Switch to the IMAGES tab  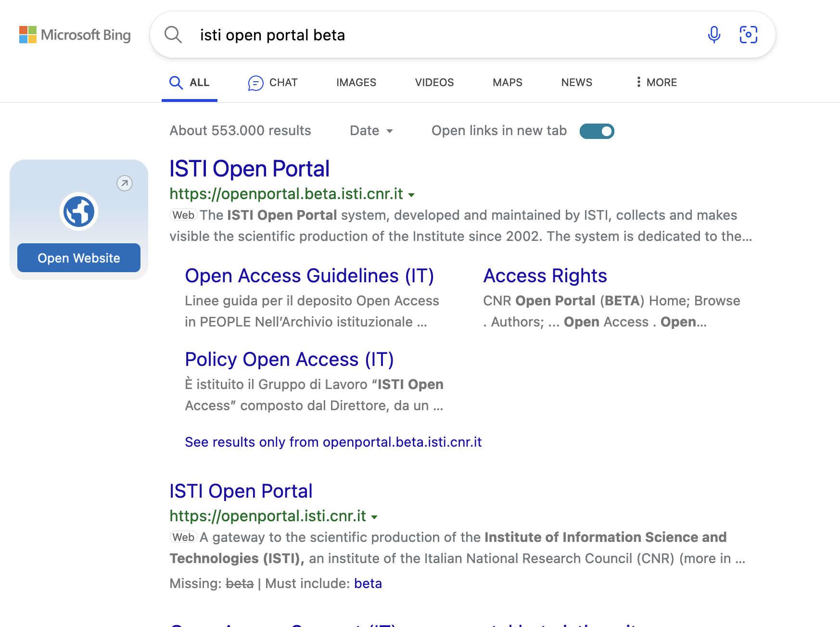click(356, 83)
